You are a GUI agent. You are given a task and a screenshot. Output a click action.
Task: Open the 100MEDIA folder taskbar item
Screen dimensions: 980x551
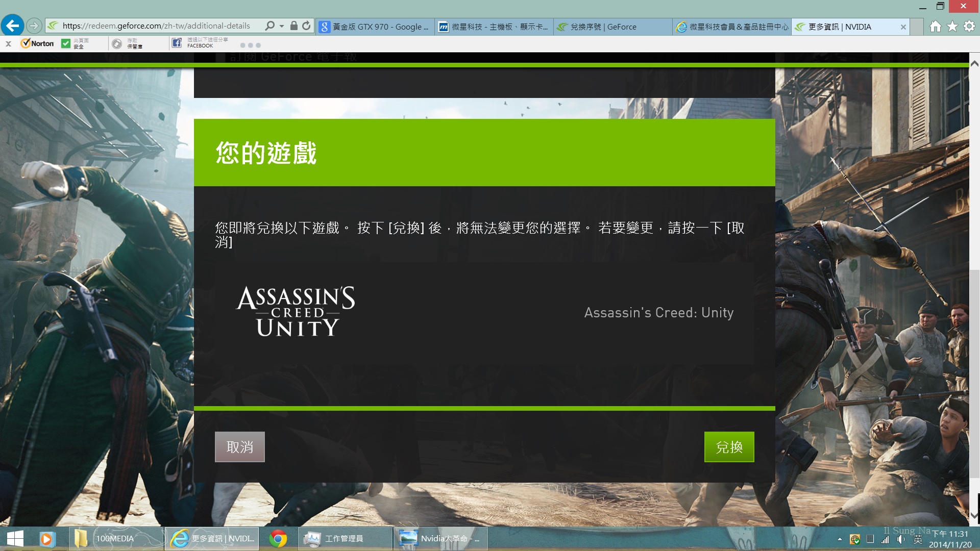(116, 539)
